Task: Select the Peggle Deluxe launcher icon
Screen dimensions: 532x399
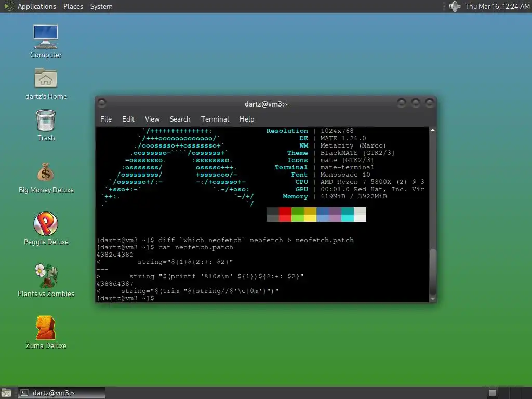Action: [x=46, y=223]
